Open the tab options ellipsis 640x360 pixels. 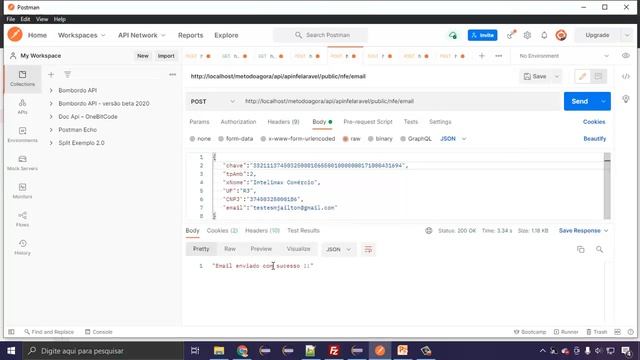click(499, 56)
